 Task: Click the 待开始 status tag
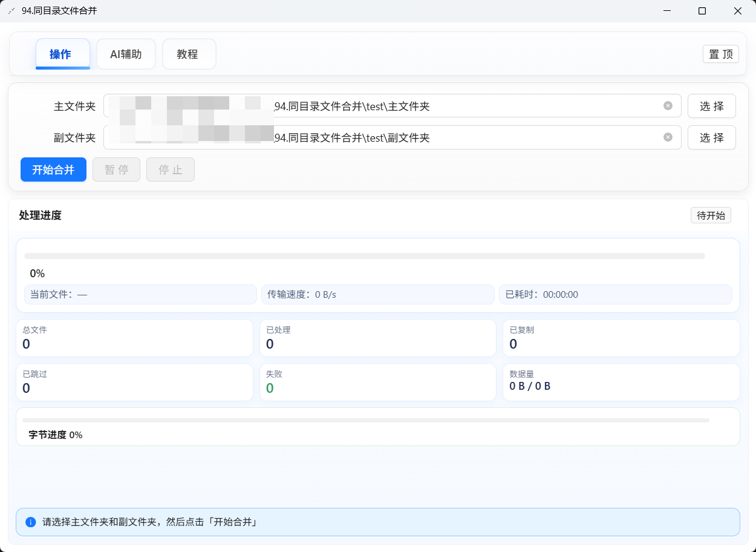pyautogui.click(x=711, y=215)
